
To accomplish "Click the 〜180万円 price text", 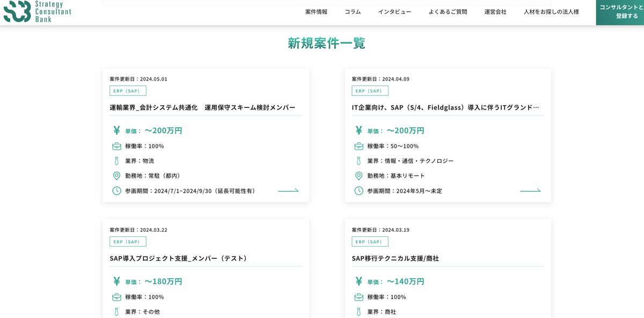I will pyautogui.click(x=163, y=281).
